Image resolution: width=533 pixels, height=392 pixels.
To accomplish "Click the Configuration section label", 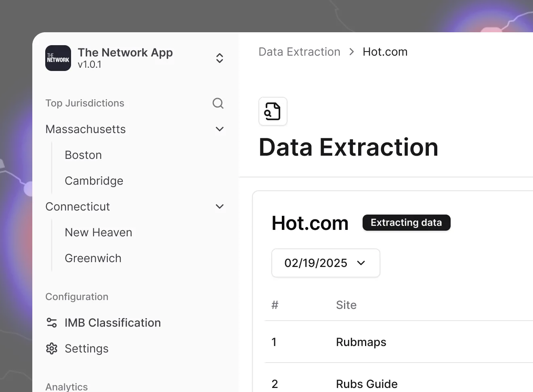I will click(77, 297).
